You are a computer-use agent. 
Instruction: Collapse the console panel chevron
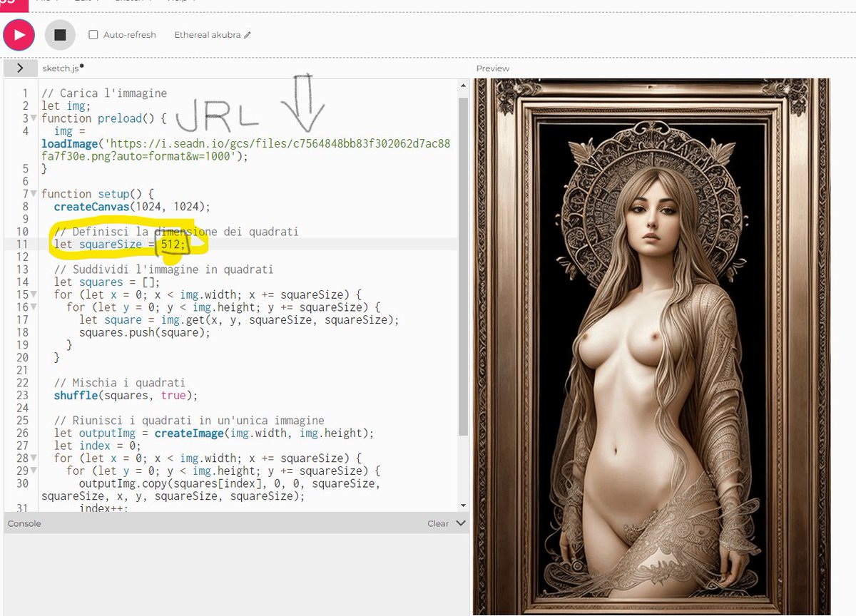click(x=461, y=523)
